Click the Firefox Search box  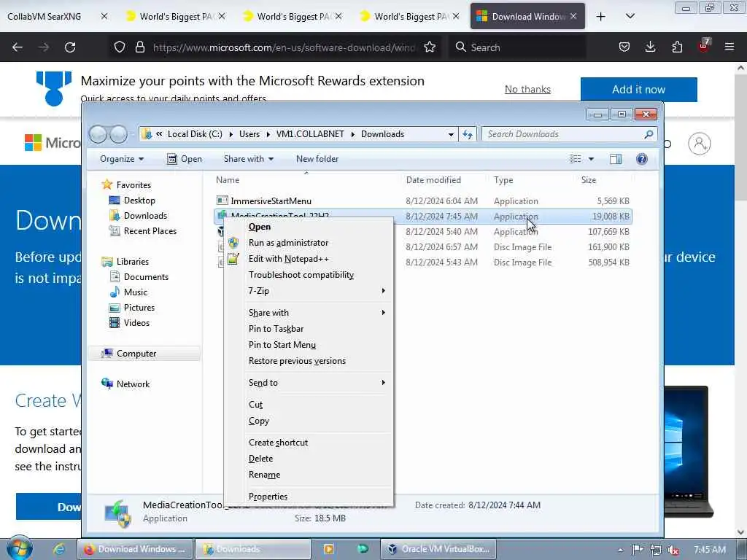coord(517,47)
